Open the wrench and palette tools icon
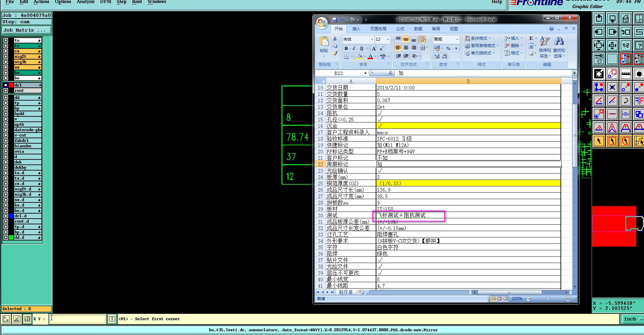The height and width of the screenshot is (335, 644). [x=599, y=59]
